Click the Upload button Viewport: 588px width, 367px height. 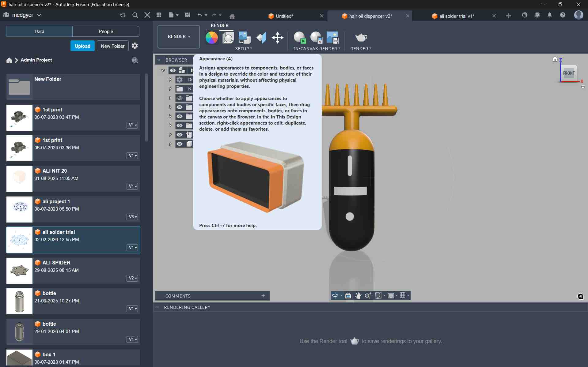point(82,46)
